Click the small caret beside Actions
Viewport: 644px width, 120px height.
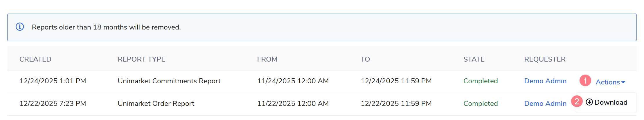(x=623, y=82)
